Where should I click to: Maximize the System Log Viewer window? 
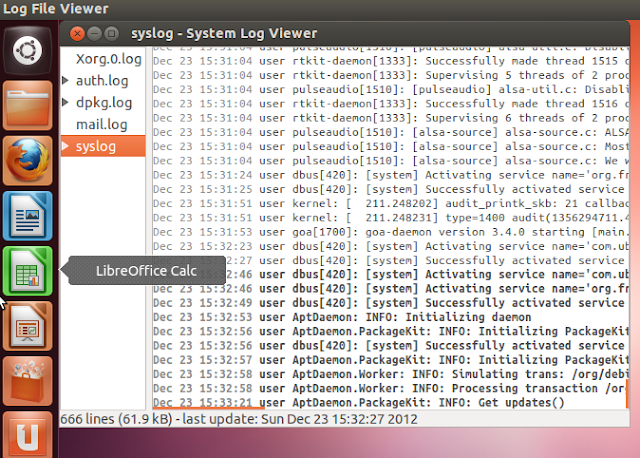pos(111,33)
